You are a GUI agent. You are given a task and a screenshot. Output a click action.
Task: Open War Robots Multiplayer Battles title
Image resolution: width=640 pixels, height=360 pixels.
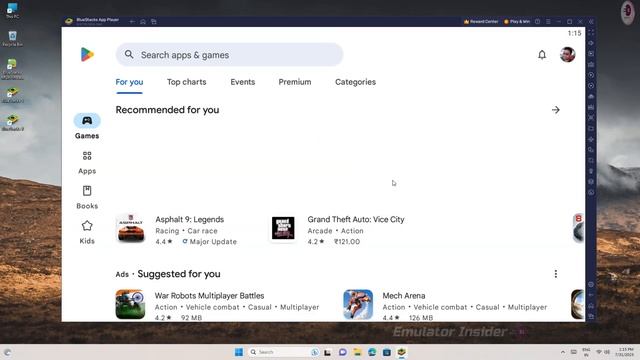pos(209,296)
